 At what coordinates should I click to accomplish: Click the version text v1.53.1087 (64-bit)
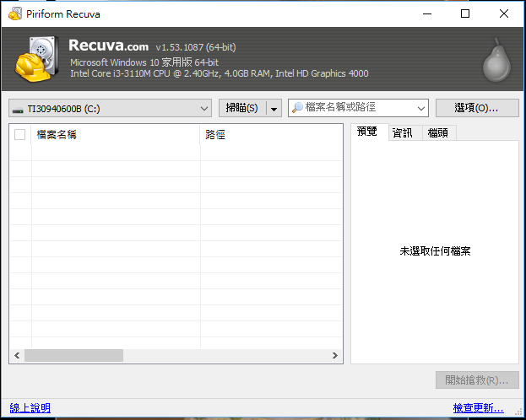196,47
